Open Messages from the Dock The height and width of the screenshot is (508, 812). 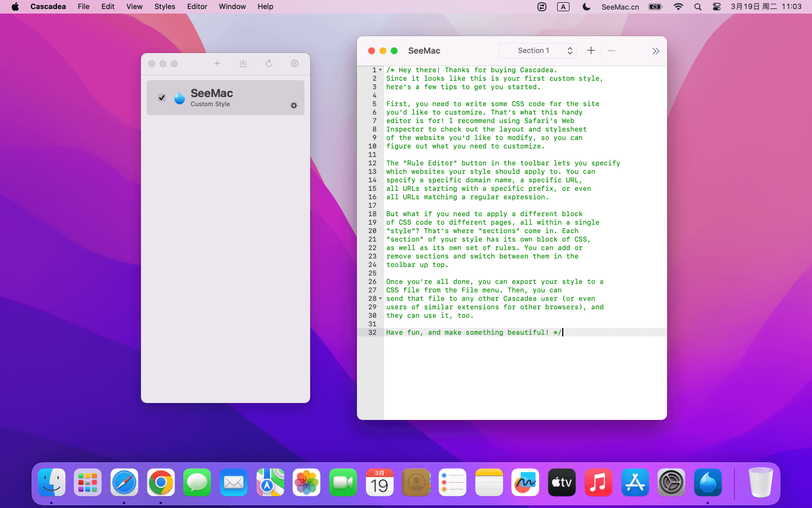197,483
